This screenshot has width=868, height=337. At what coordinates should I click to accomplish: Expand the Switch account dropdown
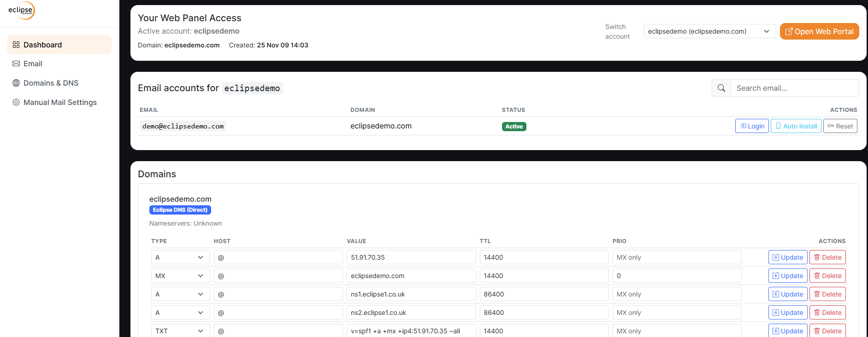click(709, 31)
